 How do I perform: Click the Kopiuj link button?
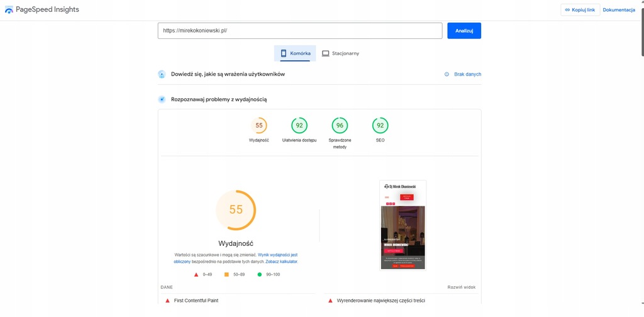tap(580, 10)
